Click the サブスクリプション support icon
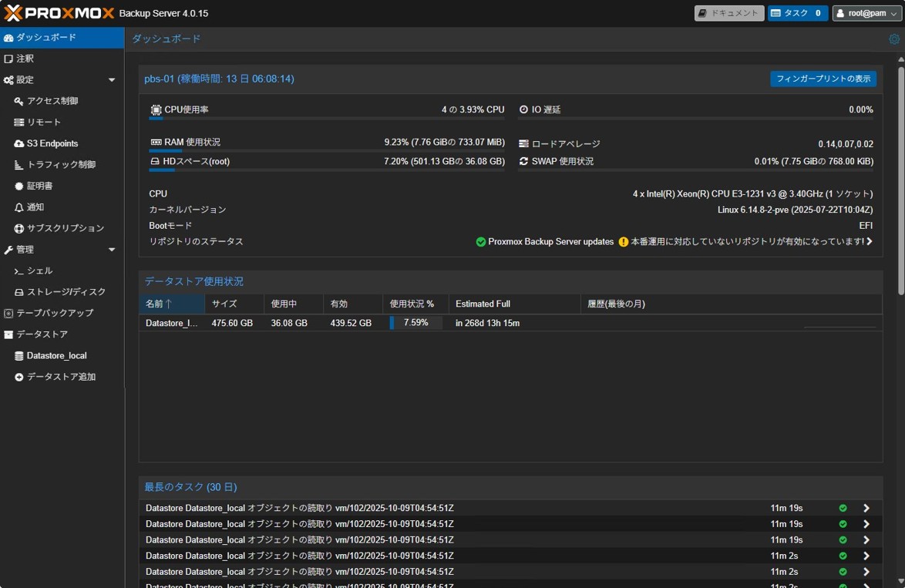Screen dimensions: 905x588 (x=19, y=228)
